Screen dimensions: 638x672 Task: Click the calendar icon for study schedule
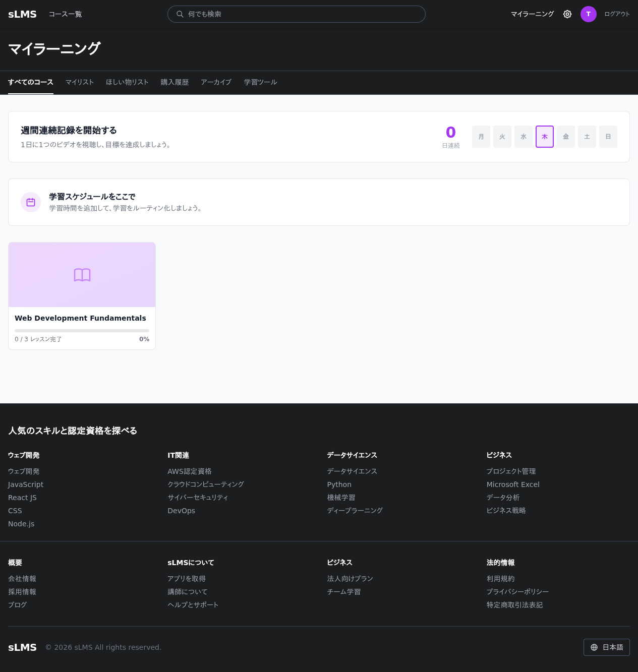[31, 202]
